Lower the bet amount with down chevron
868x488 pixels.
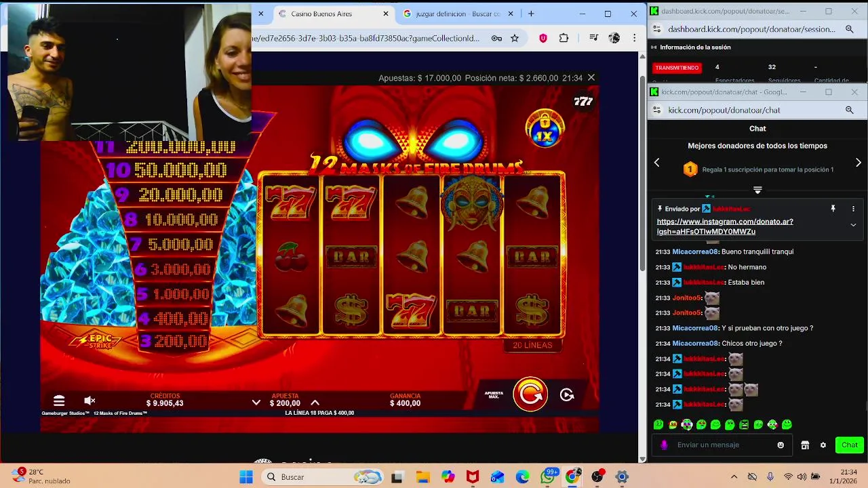pyautogui.click(x=256, y=403)
